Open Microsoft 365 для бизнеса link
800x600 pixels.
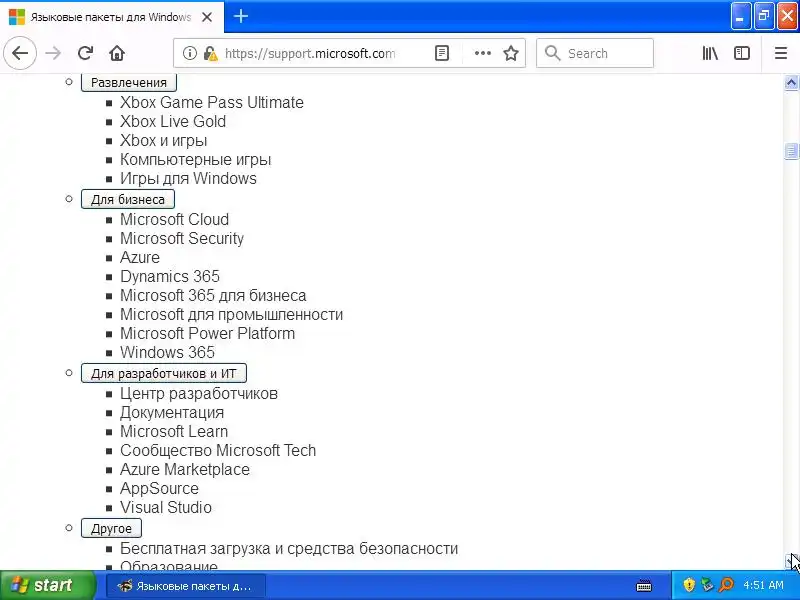(x=213, y=295)
